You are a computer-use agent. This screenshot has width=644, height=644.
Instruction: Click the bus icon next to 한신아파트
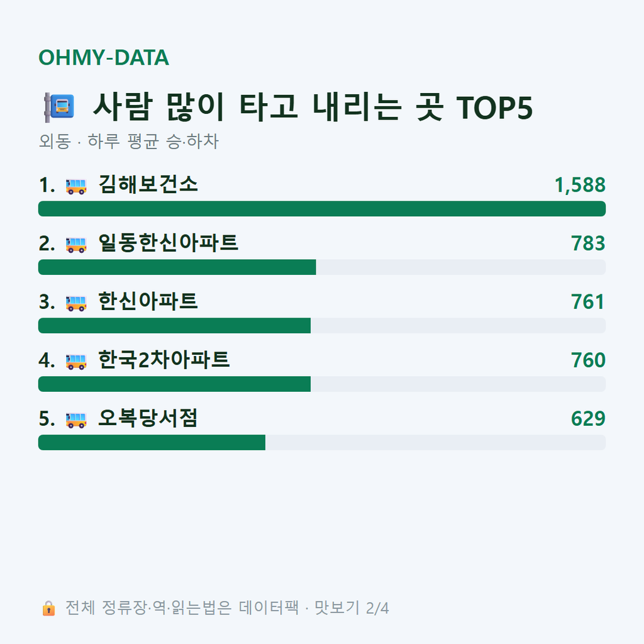coord(76,303)
